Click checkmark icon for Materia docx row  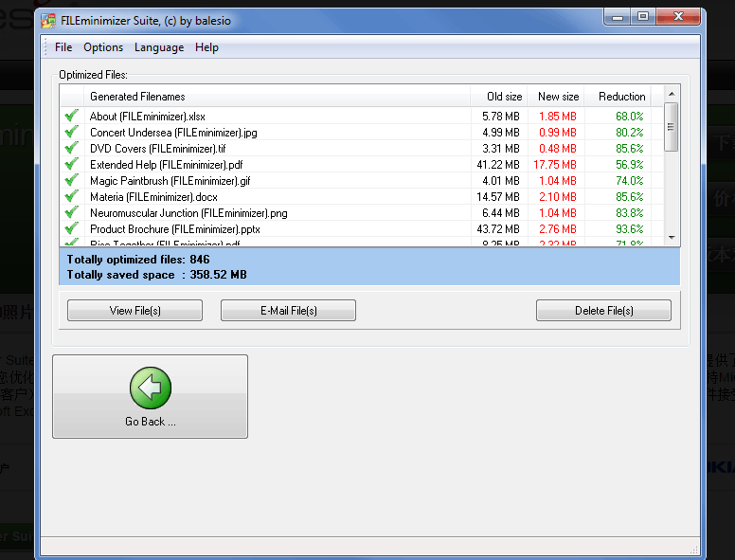[72, 196]
